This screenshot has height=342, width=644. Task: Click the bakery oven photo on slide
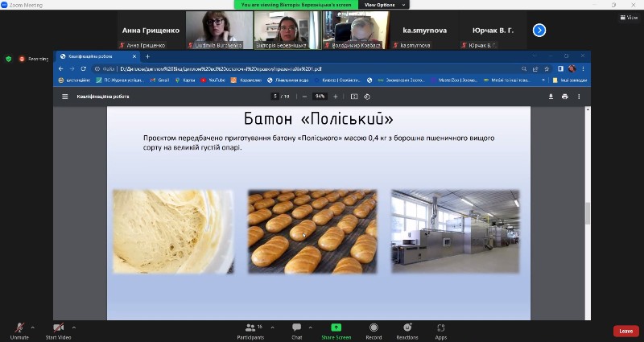[x=455, y=231]
